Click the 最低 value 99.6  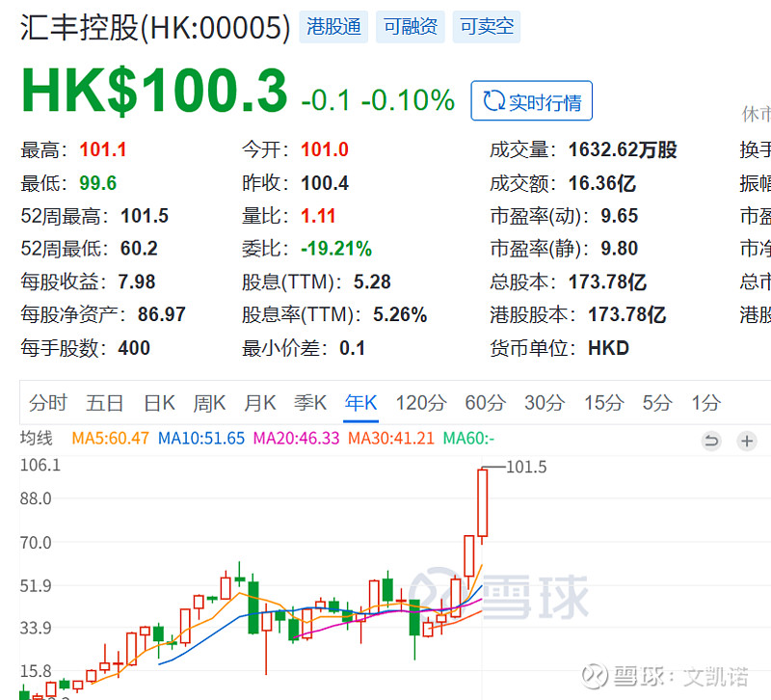pyautogui.click(x=98, y=183)
